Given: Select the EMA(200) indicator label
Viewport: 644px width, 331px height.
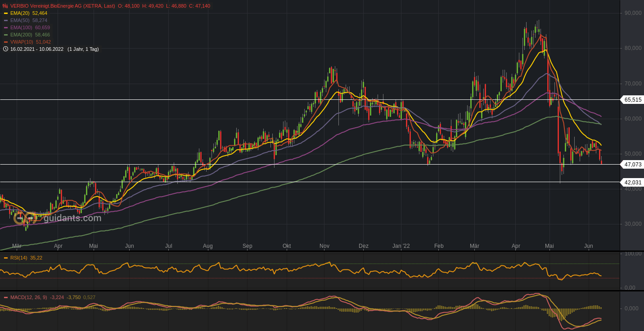Looking at the screenshot, I should coord(21,35).
